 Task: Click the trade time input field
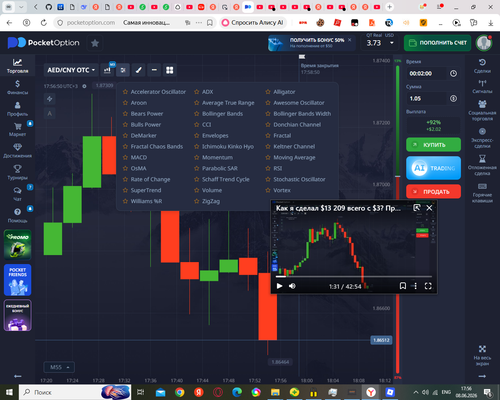point(427,73)
